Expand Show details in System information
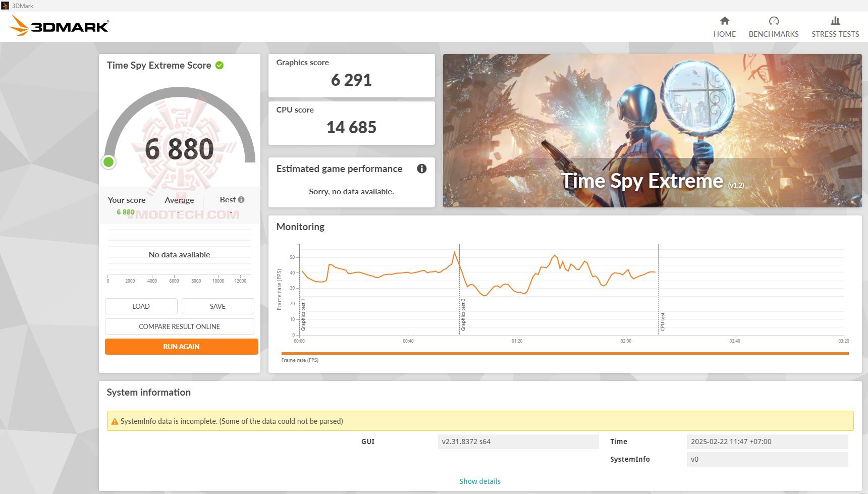 479,481
